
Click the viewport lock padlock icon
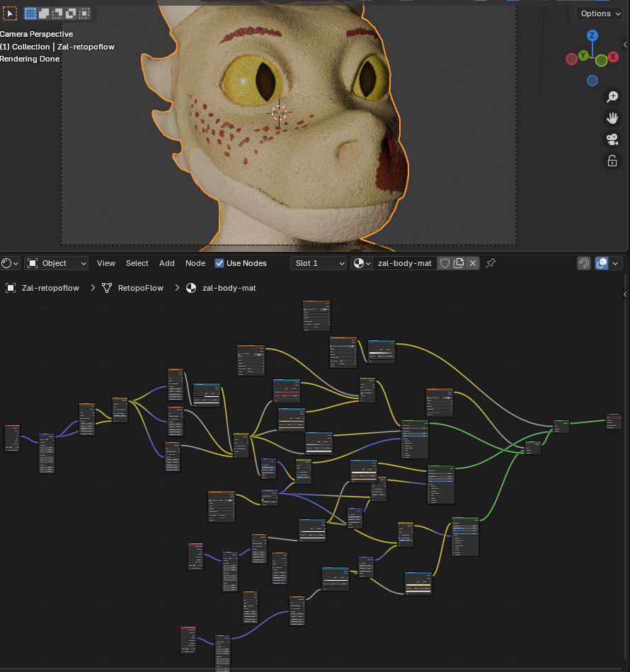coord(612,161)
